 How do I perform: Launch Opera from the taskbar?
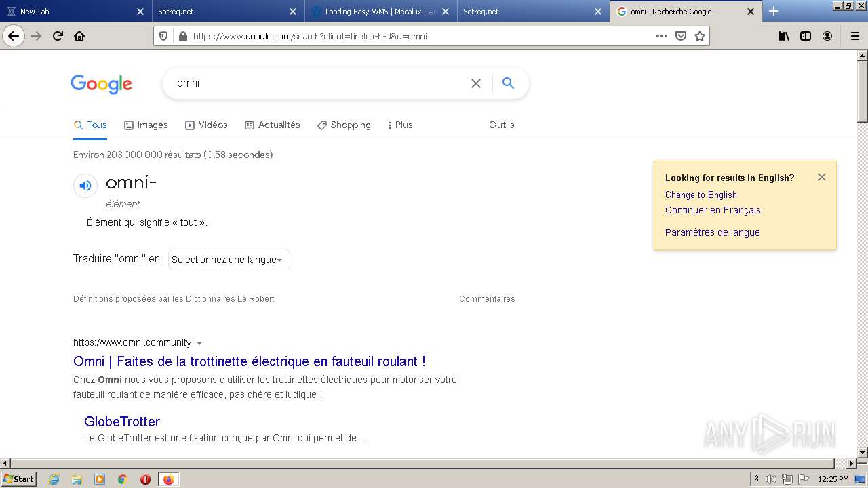(x=145, y=479)
